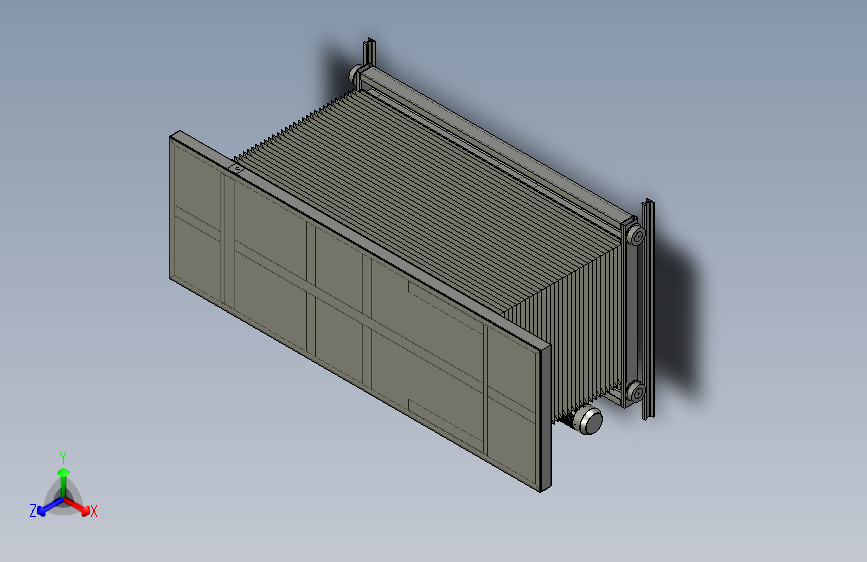Select the round wheel below the bellows
This screenshot has width=867, height=562.
coord(588,420)
